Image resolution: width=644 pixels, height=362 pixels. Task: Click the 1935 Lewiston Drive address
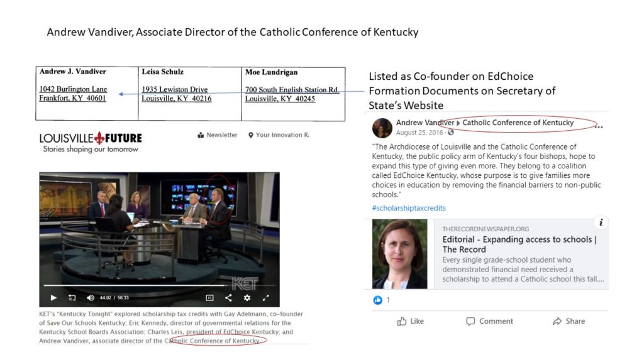[x=175, y=89]
